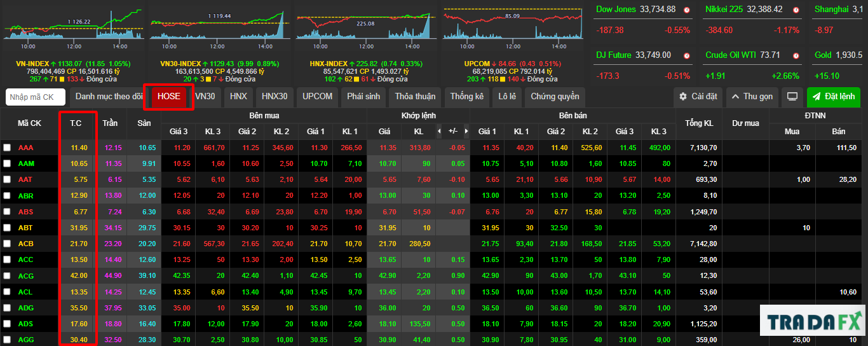
Task: Check the box next to ABR
Action: coord(7,195)
